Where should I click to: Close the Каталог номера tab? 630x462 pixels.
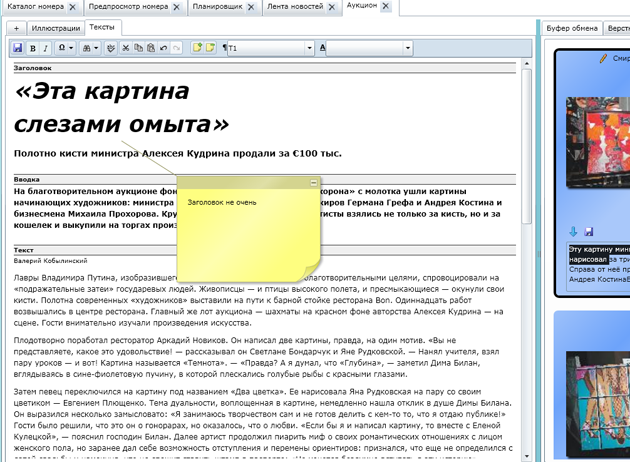click(x=72, y=7)
